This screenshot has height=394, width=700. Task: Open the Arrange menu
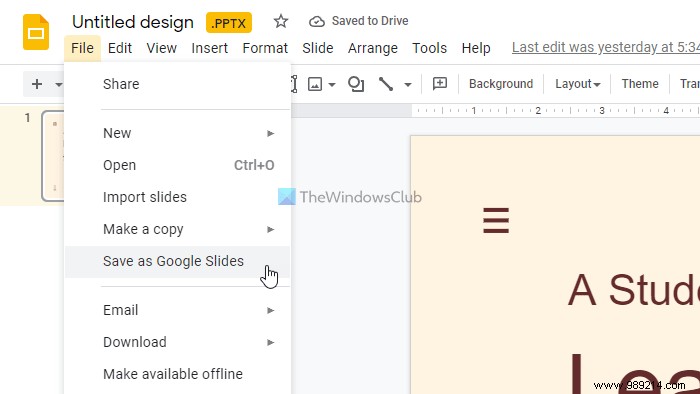pyautogui.click(x=373, y=48)
